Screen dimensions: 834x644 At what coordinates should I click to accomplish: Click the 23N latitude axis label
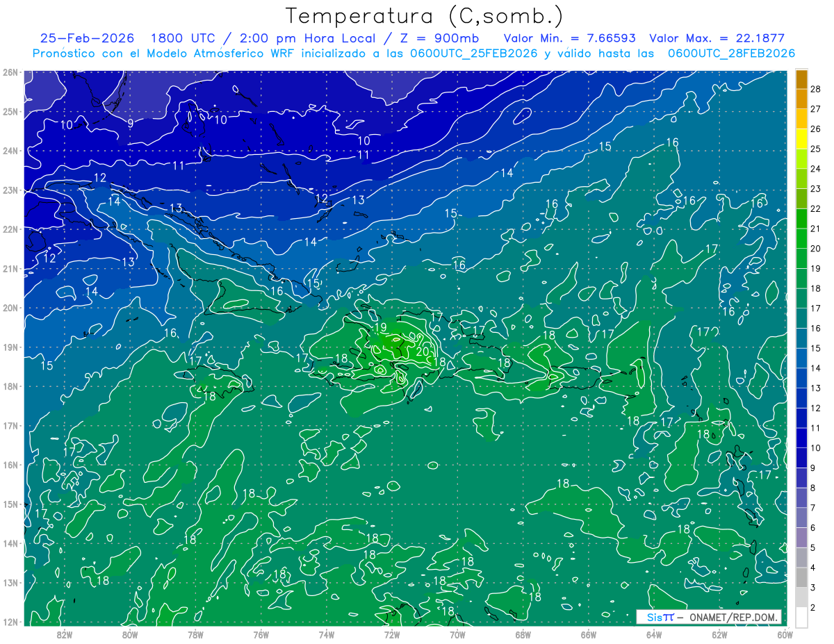pyautogui.click(x=10, y=190)
